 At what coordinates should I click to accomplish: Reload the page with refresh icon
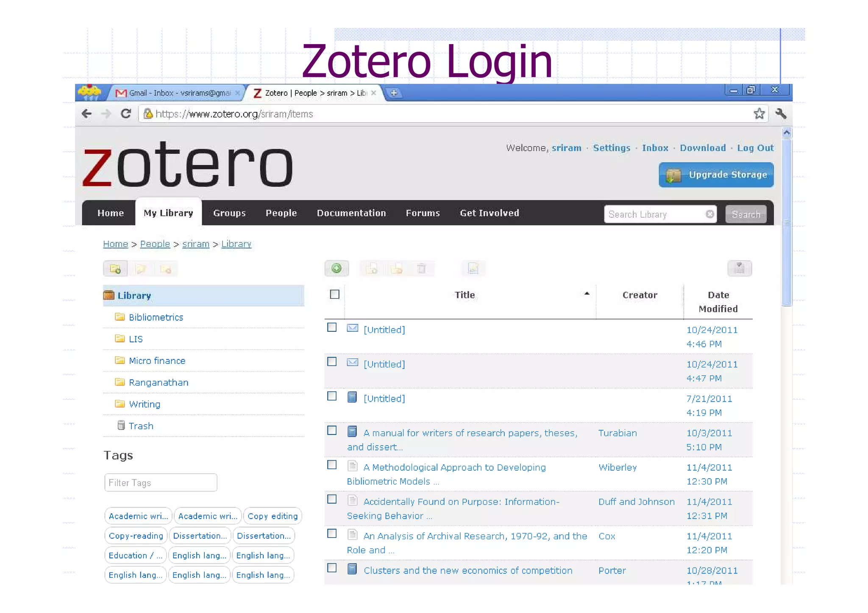(126, 114)
